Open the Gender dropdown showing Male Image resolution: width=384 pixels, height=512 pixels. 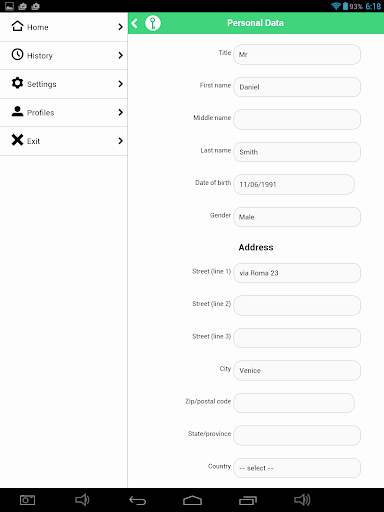297,217
